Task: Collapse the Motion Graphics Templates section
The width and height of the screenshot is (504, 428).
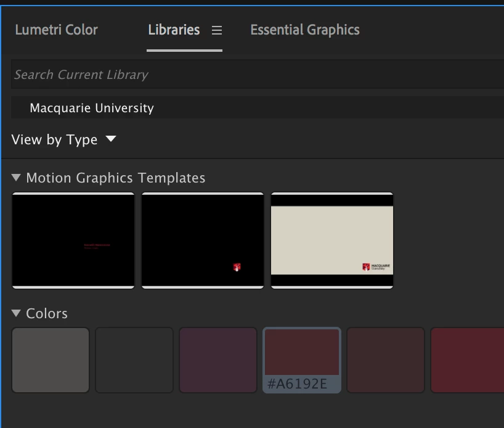Action: tap(16, 178)
